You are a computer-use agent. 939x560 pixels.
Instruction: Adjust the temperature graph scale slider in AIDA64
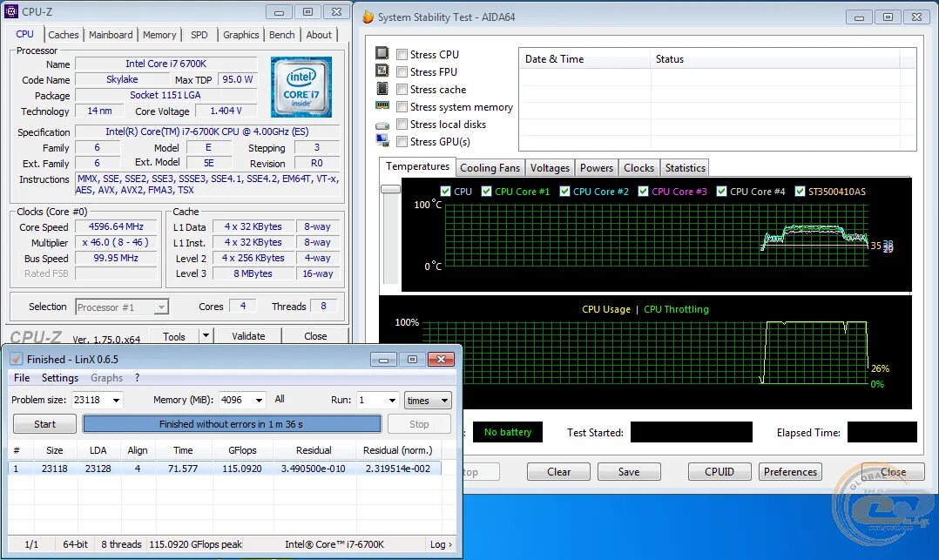pyautogui.click(x=390, y=189)
